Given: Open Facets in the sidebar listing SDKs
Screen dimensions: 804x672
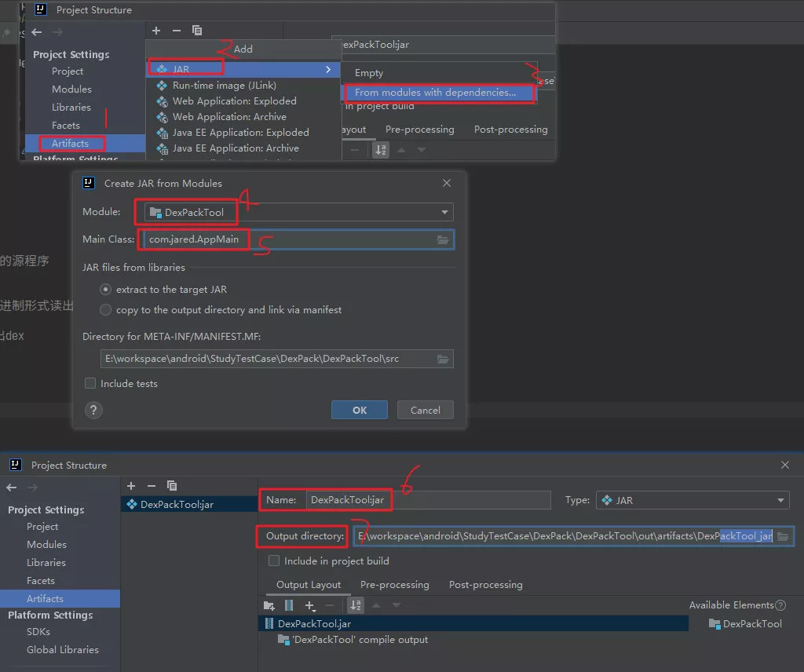Looking at the screenshot, I should coord(41,581).
